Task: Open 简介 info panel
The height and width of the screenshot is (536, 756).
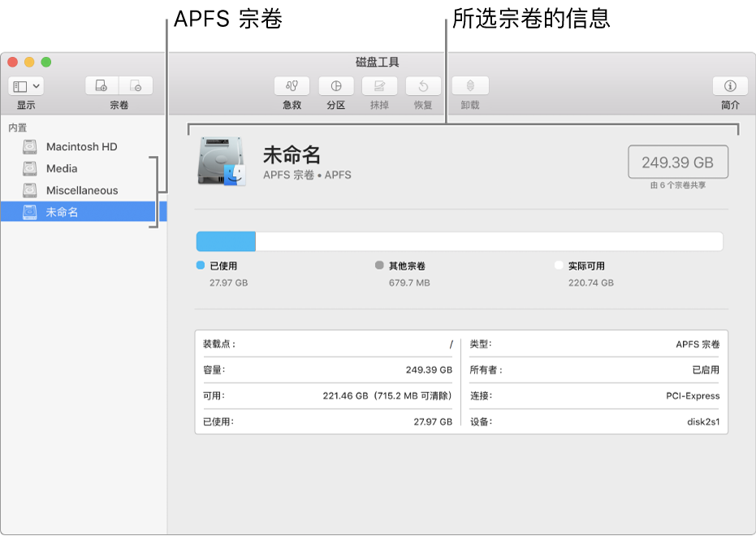Action: (728, 85)
